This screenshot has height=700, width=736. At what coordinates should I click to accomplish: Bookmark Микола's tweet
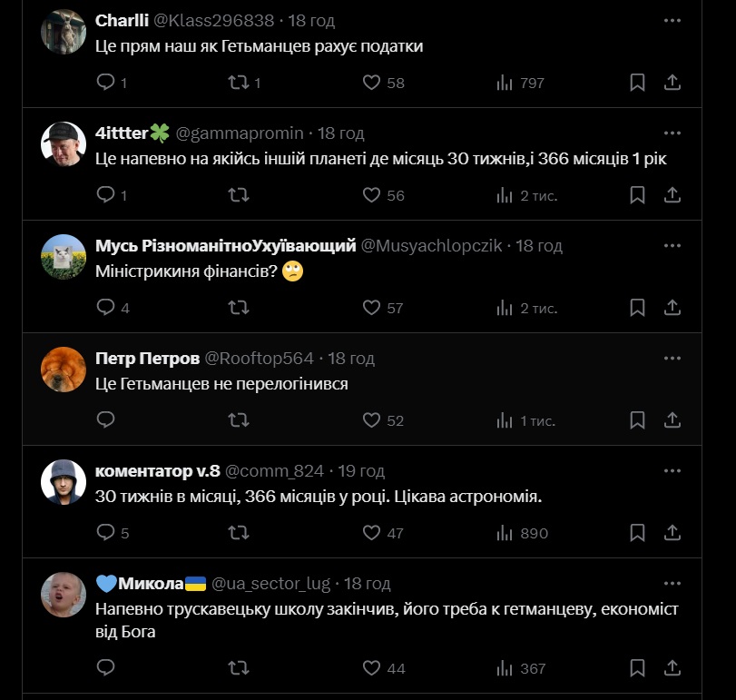(637, 667)
